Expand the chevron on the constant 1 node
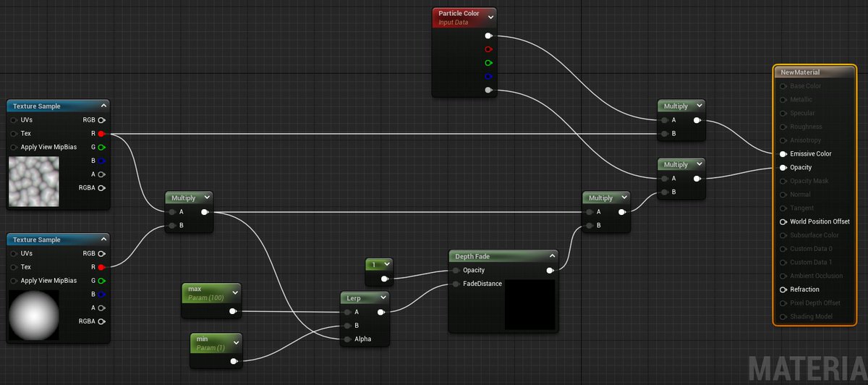Screen dimensions: 868x385 [386, 265]
